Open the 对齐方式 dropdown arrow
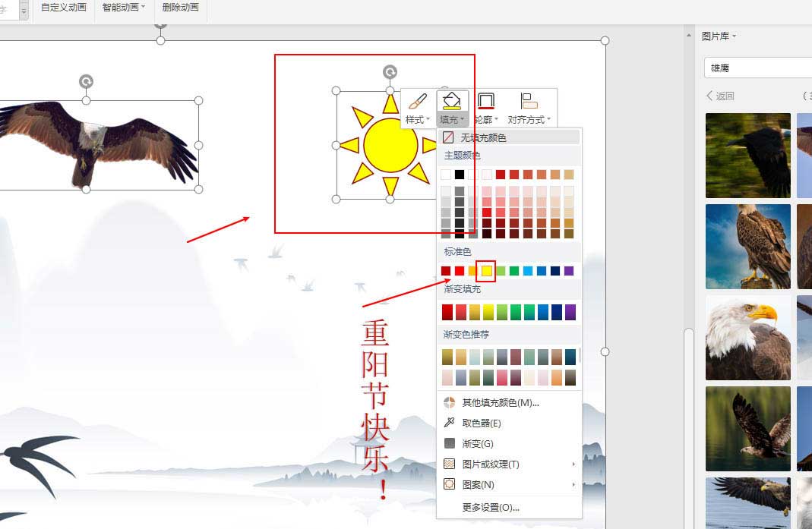812x529 pixels. tap(548, 120)
